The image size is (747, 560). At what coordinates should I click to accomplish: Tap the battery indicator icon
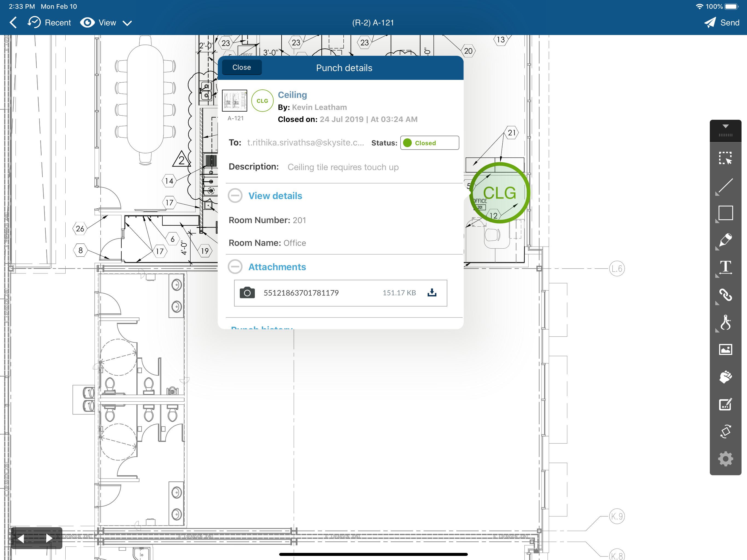[732, 6]
